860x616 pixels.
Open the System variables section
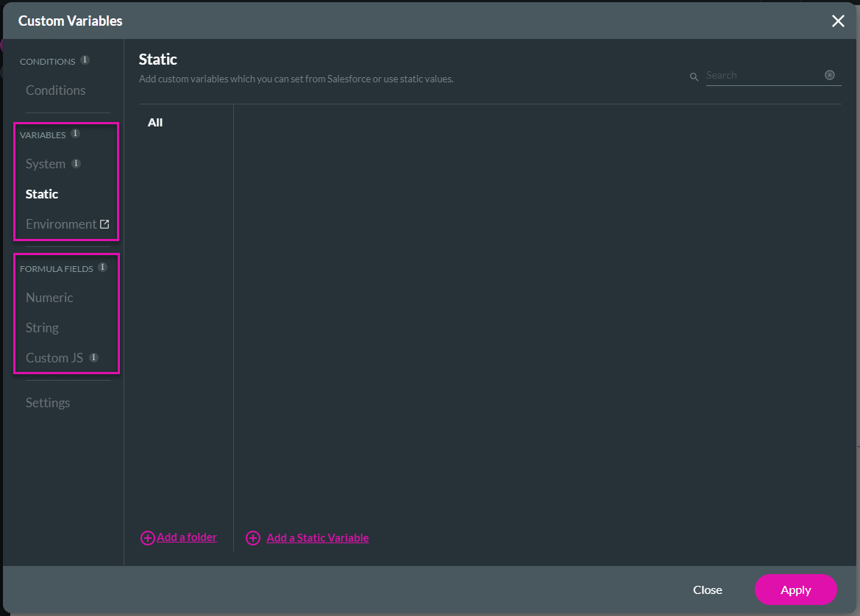click(46, 163)
